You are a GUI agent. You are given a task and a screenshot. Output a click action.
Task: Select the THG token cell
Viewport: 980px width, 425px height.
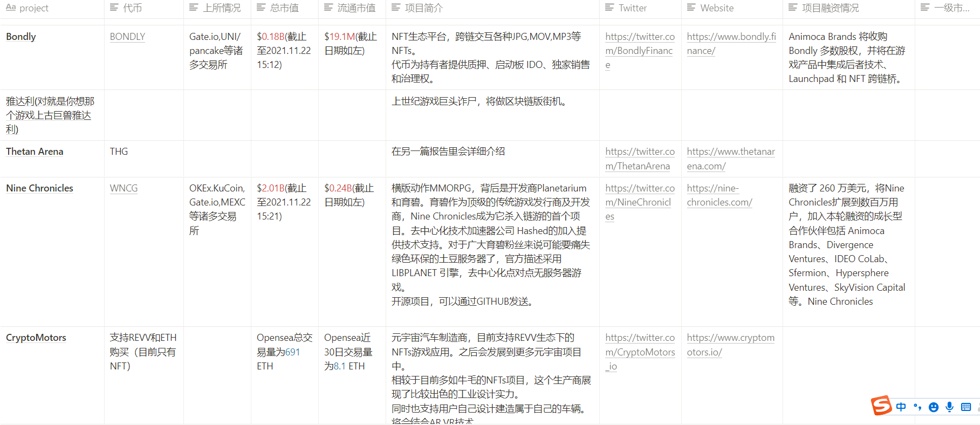144,159
